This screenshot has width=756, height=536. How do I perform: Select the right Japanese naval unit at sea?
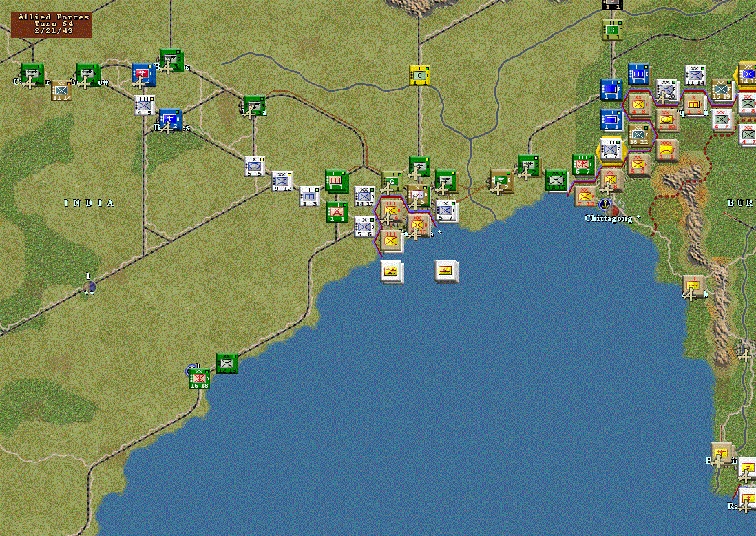click(x=446, y=271)
